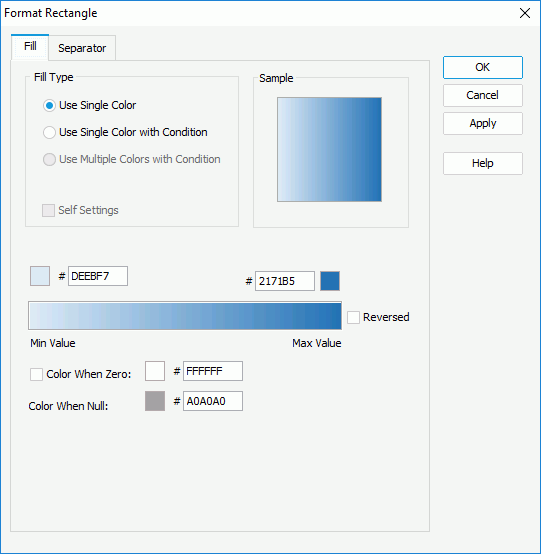Image resolution: width=541 pixels, height=554 pixels.
Task: Click the OK button
Action: tap(483, 67)
